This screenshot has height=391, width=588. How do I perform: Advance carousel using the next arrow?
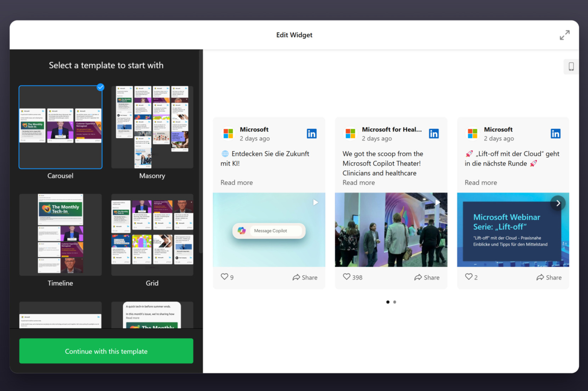(x=558, y=203)
